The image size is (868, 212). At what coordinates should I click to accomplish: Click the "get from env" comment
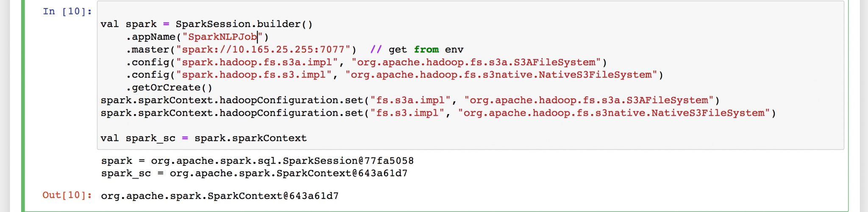417,50
